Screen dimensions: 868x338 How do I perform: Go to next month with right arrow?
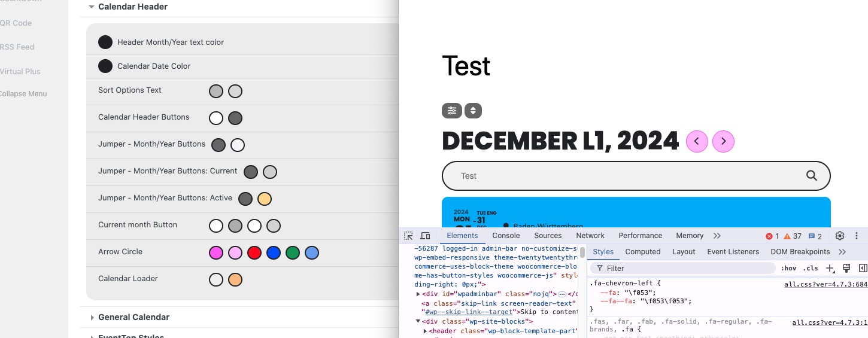723,141
